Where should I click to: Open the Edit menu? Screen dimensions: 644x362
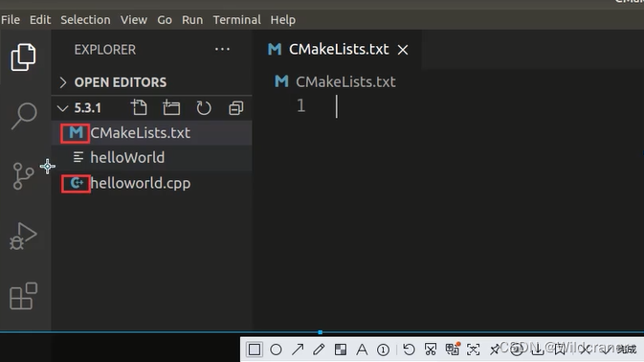tap(40, 20)
